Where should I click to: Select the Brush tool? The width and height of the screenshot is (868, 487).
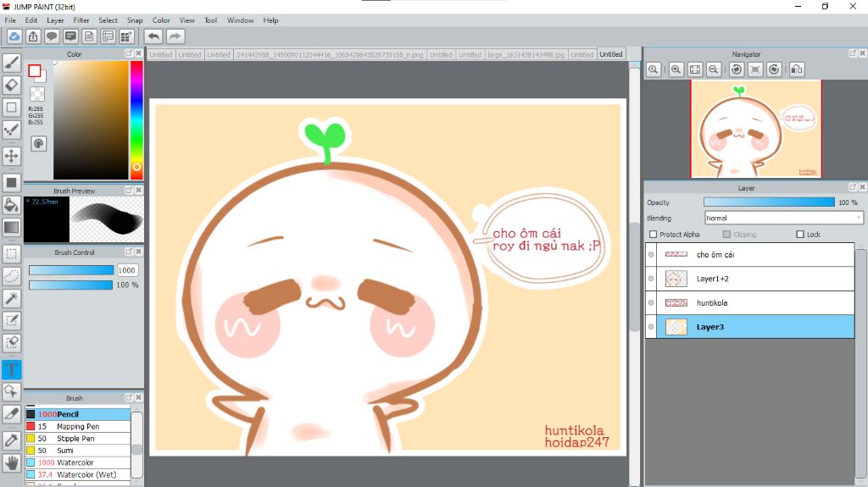click(x=12, y=63)
